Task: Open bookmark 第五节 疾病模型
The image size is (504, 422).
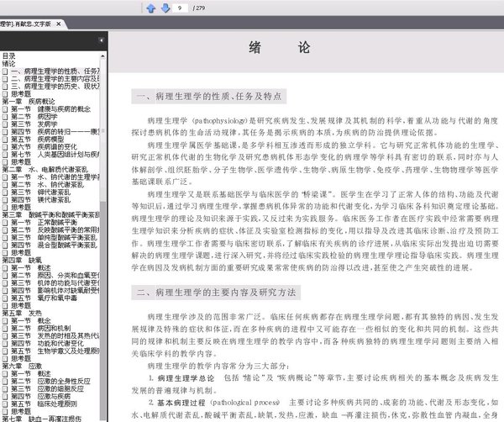Action: (38, 140)
